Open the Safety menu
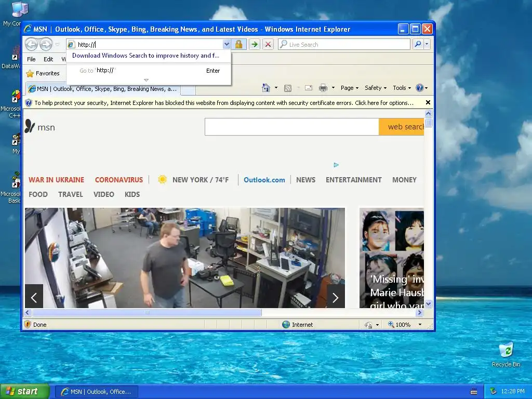532x399 pixels. (x=375, y=88)
